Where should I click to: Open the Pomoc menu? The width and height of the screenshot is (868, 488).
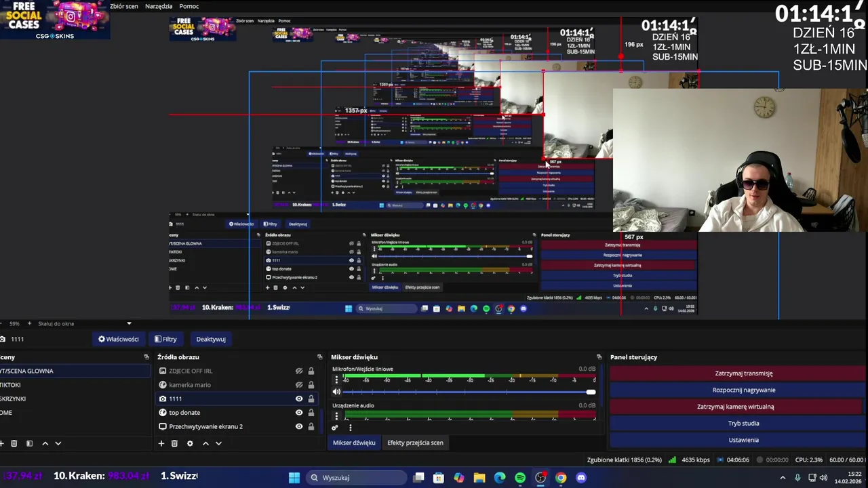coord(189,6)
